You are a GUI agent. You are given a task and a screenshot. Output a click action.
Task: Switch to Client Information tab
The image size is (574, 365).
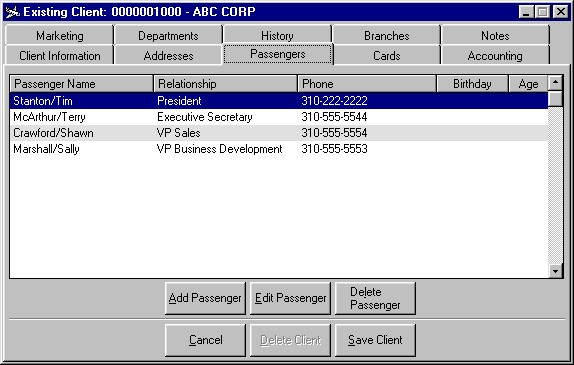(x=59, y=55)
